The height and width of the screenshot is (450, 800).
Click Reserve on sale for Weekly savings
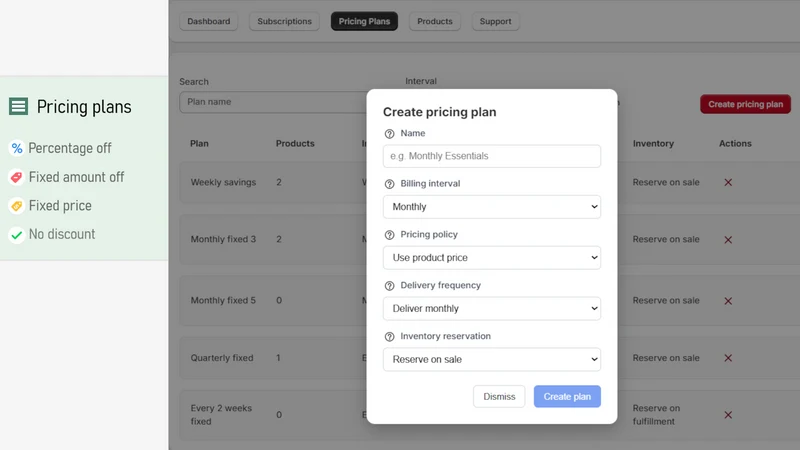tap(666, 182)
